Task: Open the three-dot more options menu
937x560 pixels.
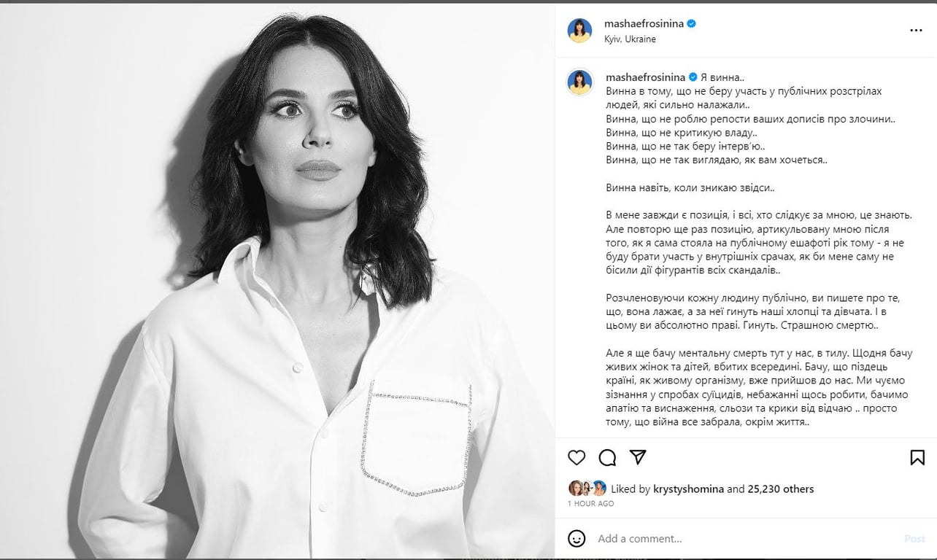Action: 917,31
